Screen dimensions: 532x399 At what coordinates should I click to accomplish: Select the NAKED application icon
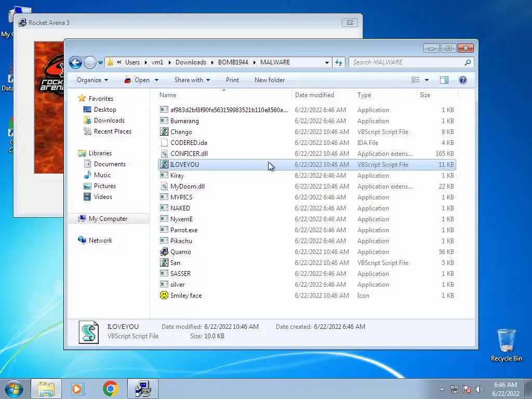point(164,208)
